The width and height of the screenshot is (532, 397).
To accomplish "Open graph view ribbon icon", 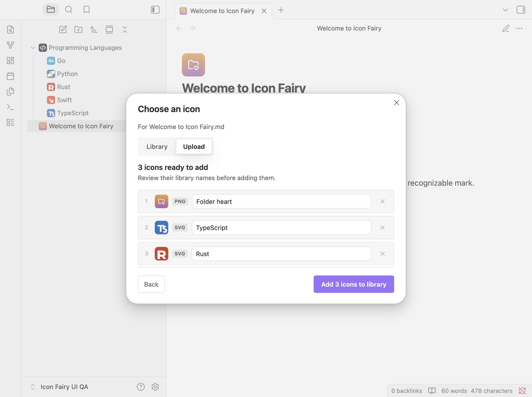I will pyautogui.click(x=10, y=45).
